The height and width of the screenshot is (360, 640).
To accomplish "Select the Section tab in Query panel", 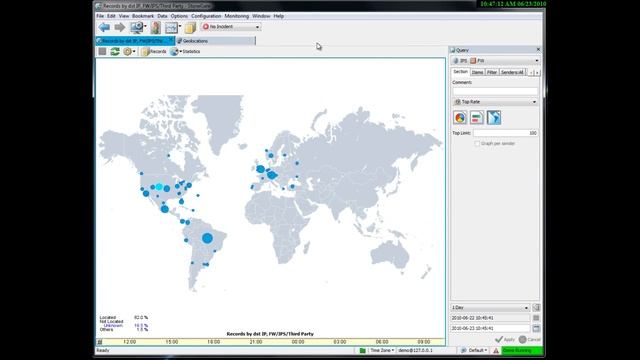I will pos(460,72).
